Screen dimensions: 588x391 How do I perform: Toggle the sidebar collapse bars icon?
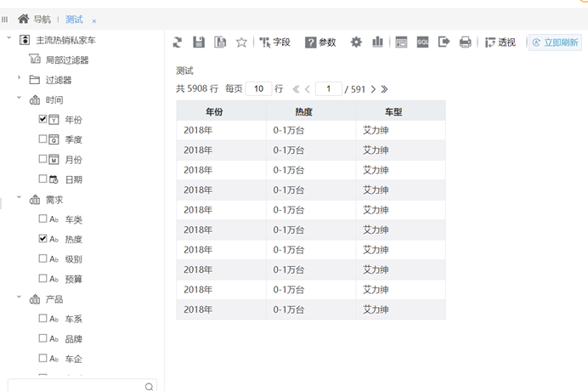[x=4, y=20]
